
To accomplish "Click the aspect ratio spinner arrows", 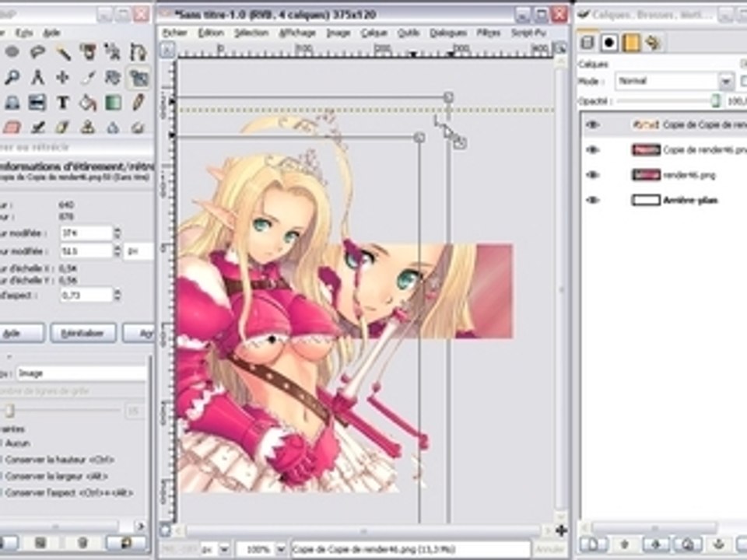I will (x=117, y=296).
